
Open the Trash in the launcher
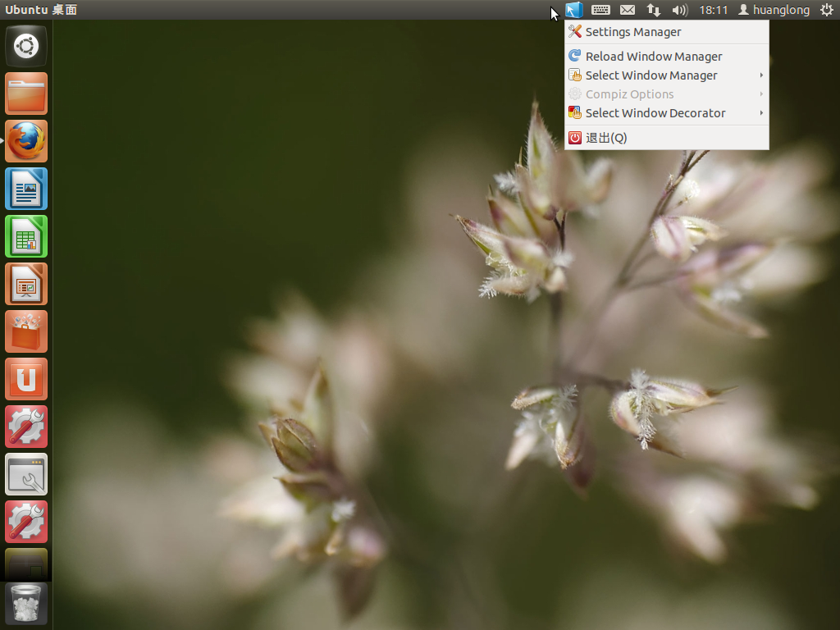click(26, 605)
